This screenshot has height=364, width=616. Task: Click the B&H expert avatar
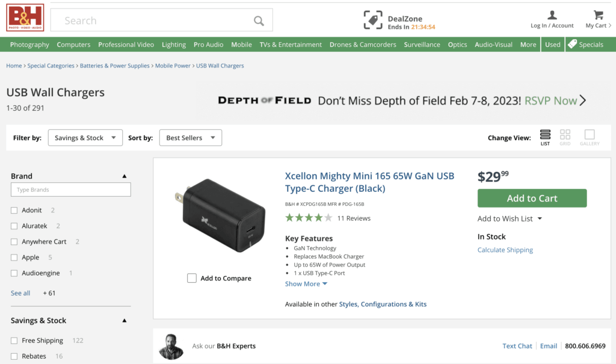[x=171, y=347]
